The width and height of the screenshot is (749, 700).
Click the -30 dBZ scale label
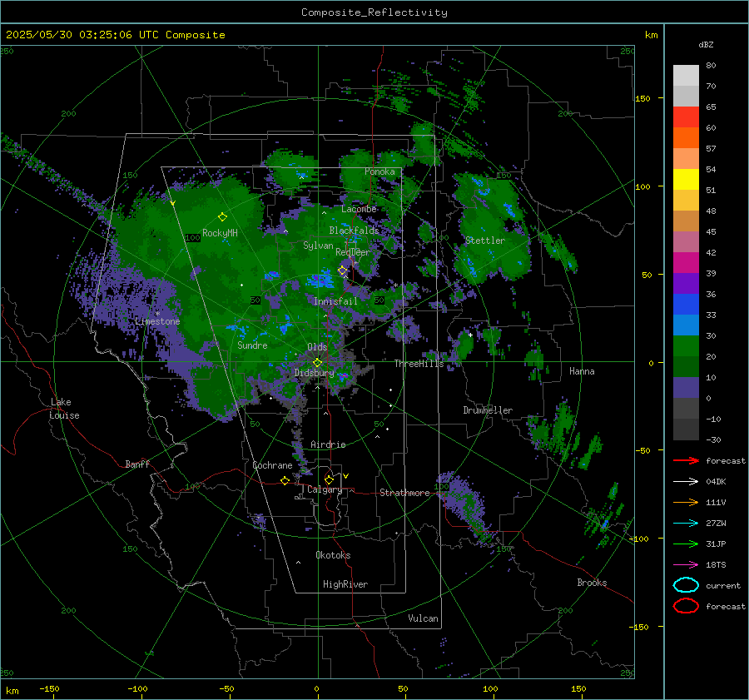coord(713,439)
